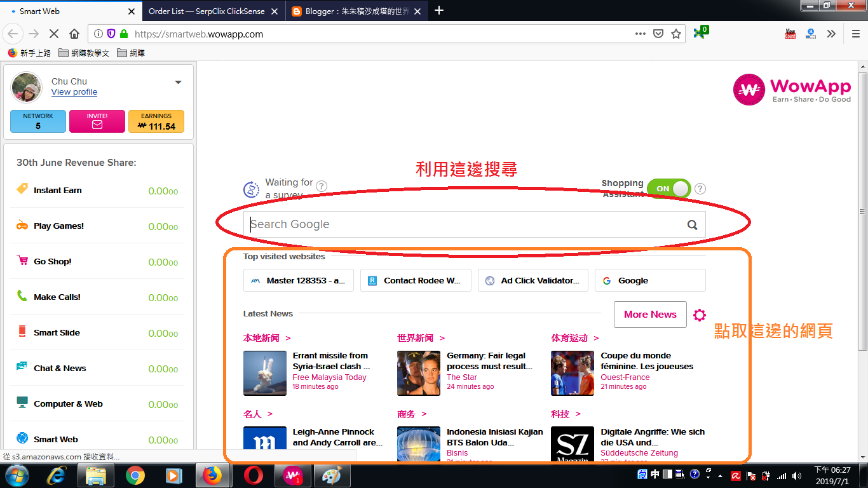Click the survey help question mark
Viewport: 868px width, 488px height.
[x=322, y=186]
